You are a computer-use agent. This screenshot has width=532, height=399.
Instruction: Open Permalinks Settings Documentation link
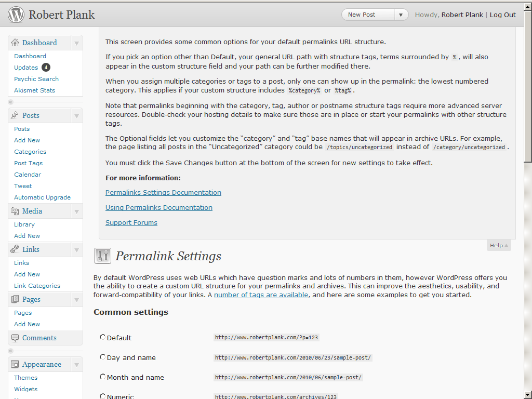tap(163, 192)
